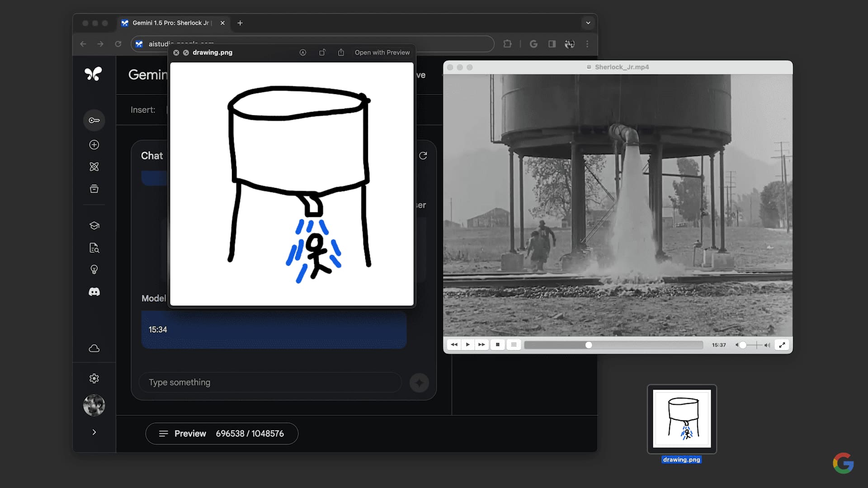Open the documentation search icon in the sidebar
Image resolution: width=868 pixels, height=488 pixels.
(94, 248)
